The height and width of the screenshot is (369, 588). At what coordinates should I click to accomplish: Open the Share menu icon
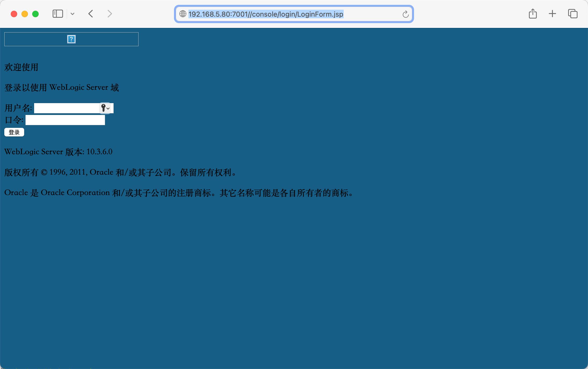click(533, 14)
